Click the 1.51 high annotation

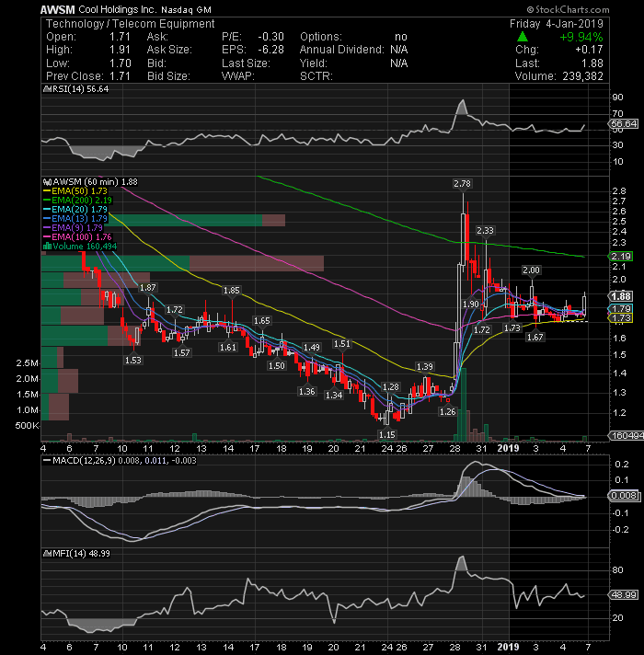pyautogui.click(x=342, y=344)
